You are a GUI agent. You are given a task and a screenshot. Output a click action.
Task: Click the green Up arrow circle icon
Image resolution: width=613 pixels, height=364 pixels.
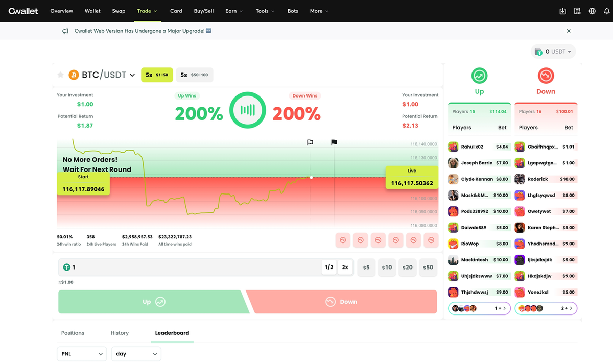click(479, 76)
